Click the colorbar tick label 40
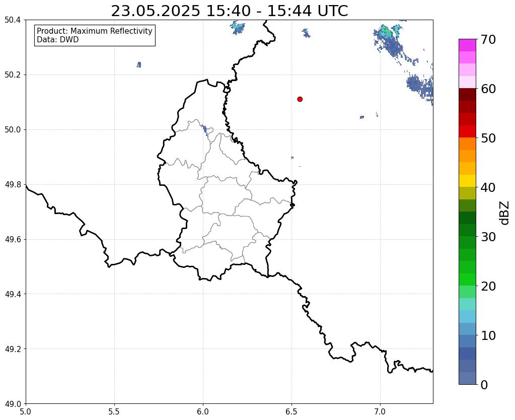This screenshot has height=420, width=515. 488,187
